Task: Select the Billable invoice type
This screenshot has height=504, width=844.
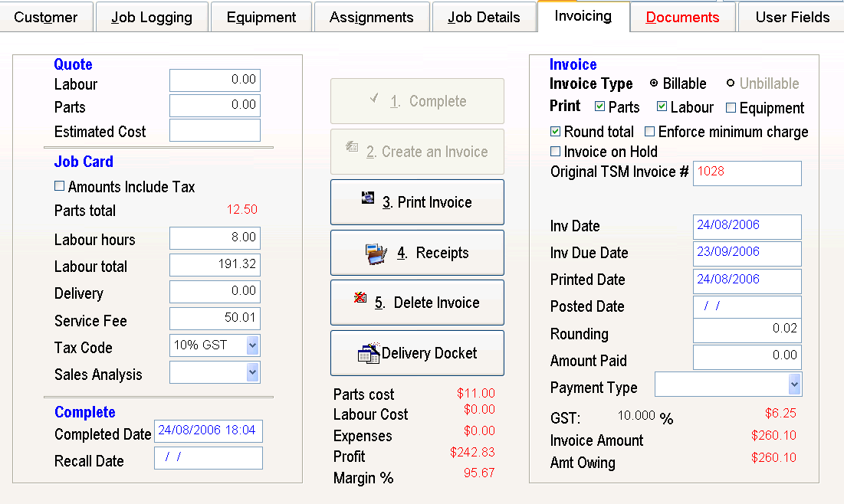Action: click(654, 83)
